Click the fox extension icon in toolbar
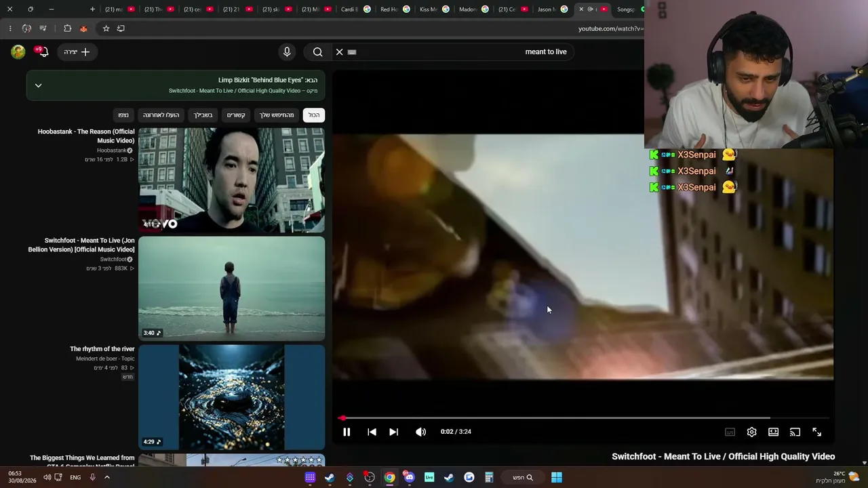This screenshot has height=488, width=868. click(83, 28)
